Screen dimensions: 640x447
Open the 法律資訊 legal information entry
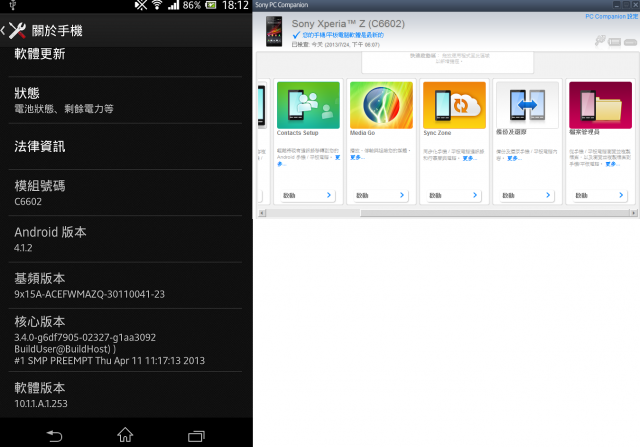[125, 147]
